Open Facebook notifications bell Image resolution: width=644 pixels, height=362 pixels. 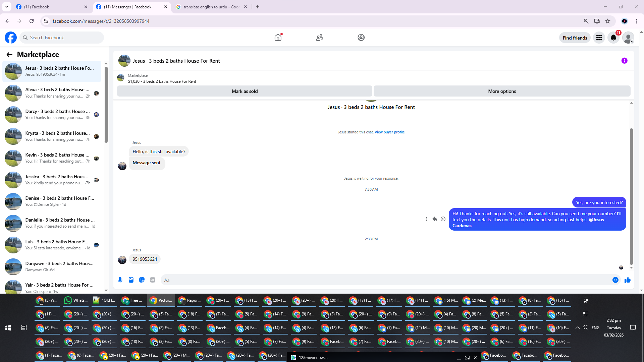coord(613,38)
